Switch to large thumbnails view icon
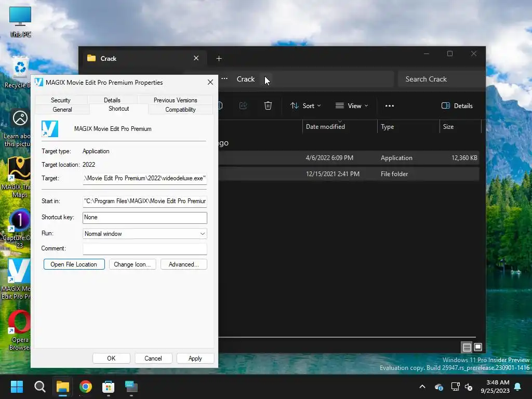The height and width of the screenshot is (399, 532). point(478,347)
